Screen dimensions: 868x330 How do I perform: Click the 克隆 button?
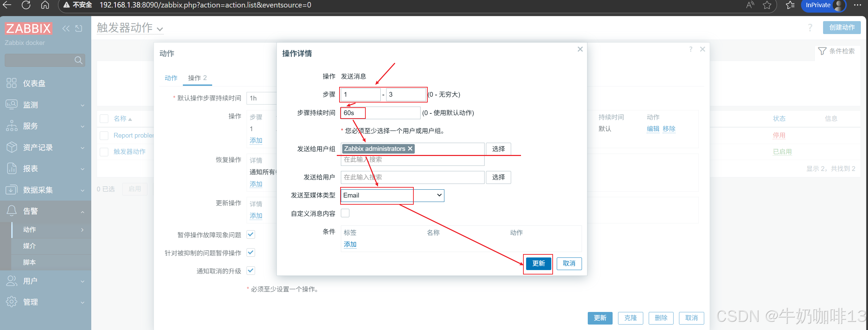click(630, 318)
